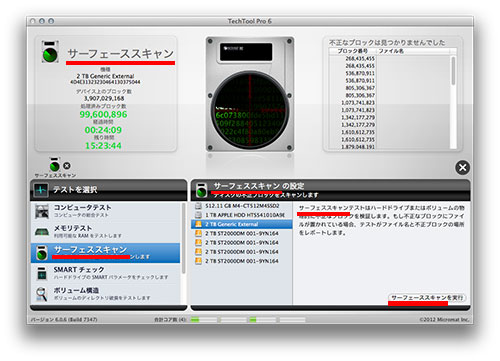Click the SMART チェック icon
Viewport: 500px width, 361px height.
(42, 274)
